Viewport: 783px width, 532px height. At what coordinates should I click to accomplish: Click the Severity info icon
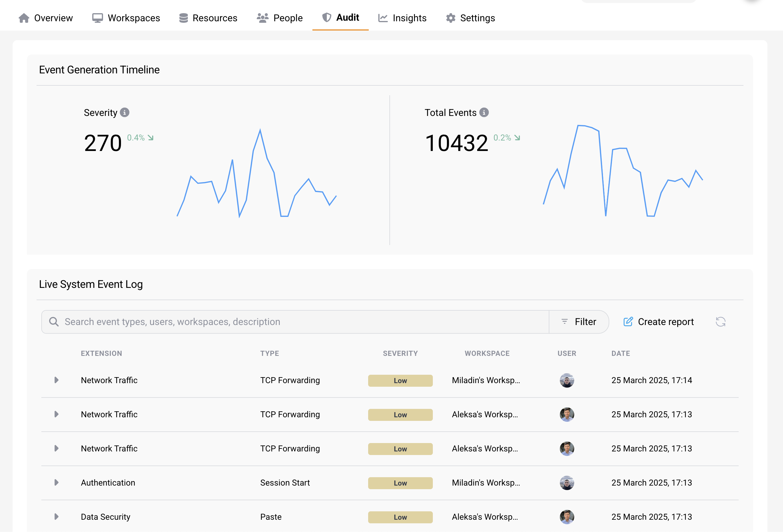[x=125, y=113]
